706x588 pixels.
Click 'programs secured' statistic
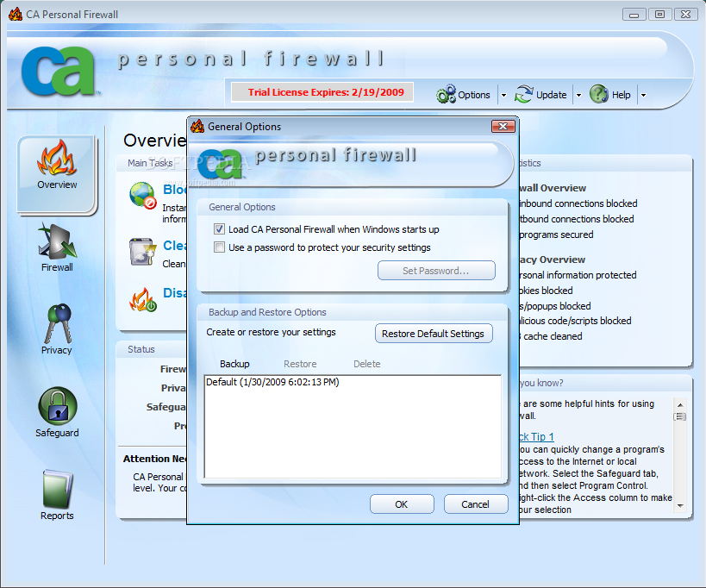point(556,235)
